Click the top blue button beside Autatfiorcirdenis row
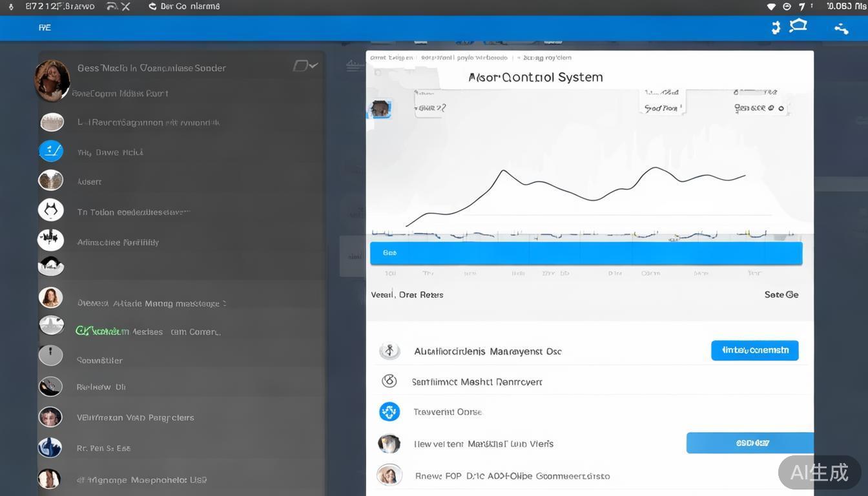Screen dimensions: 868x496 pos(754,350)
